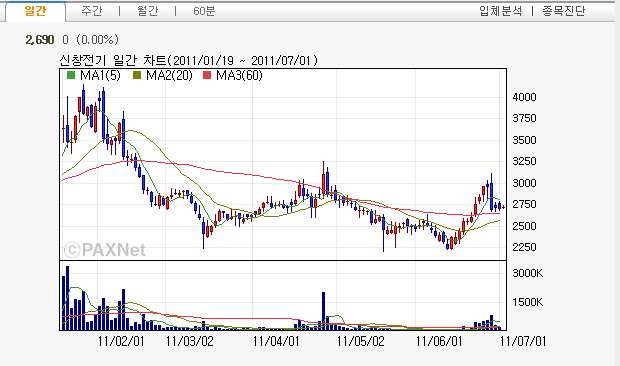Click the current price 2,690
Viewport: 620px width, 366px height.
click(x=40, y=40)
